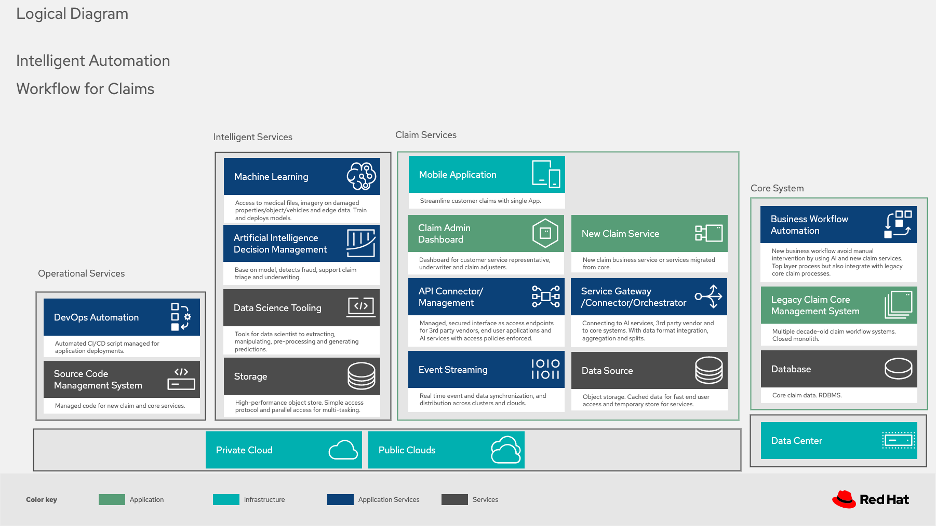Click the New Claim Service icon
The width and height of the screenshot is (936, 526).
(709, 233)
